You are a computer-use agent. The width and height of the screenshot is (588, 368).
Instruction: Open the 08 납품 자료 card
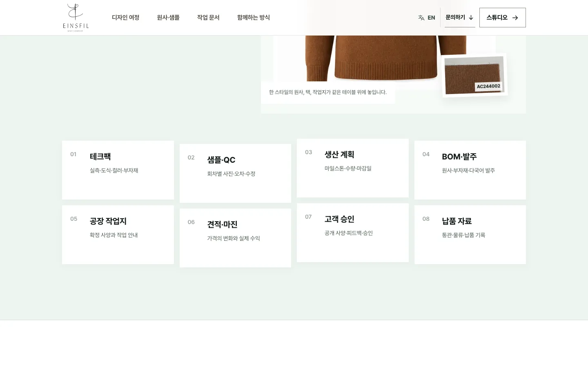tap(470, 235)
